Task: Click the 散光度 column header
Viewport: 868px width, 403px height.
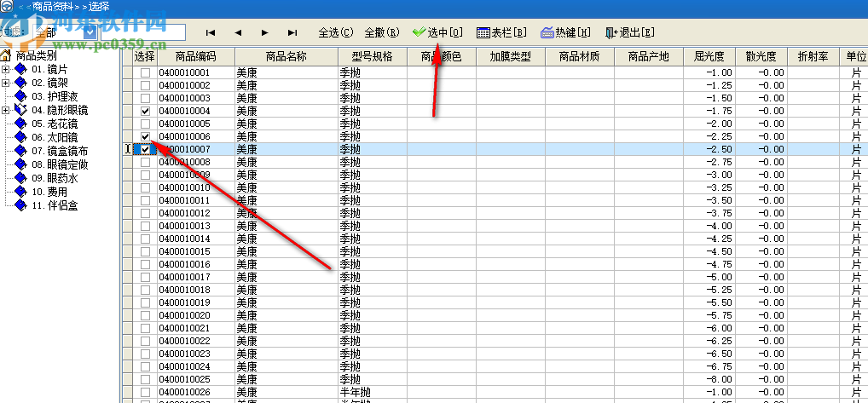Action: pyautogui.click(x=761, y=56)
